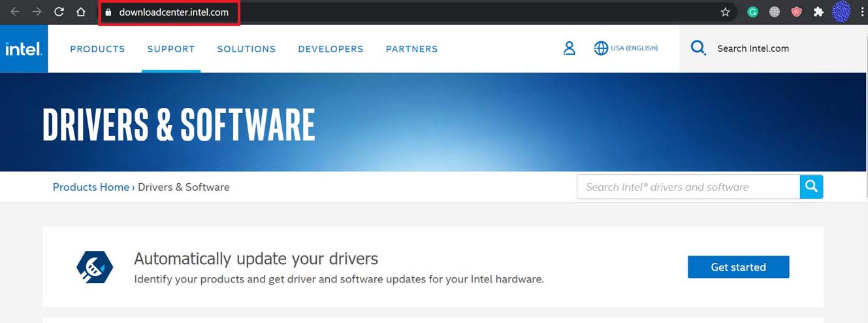Bookmark this page with the star icon
The image size is (868, 323).
tap(725, 12)
